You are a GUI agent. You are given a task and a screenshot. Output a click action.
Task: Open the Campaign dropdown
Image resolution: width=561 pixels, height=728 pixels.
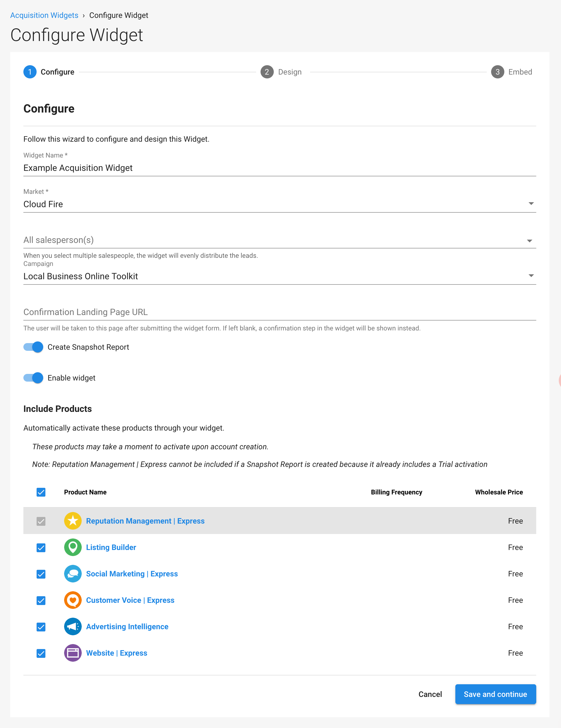click(280, 276)
